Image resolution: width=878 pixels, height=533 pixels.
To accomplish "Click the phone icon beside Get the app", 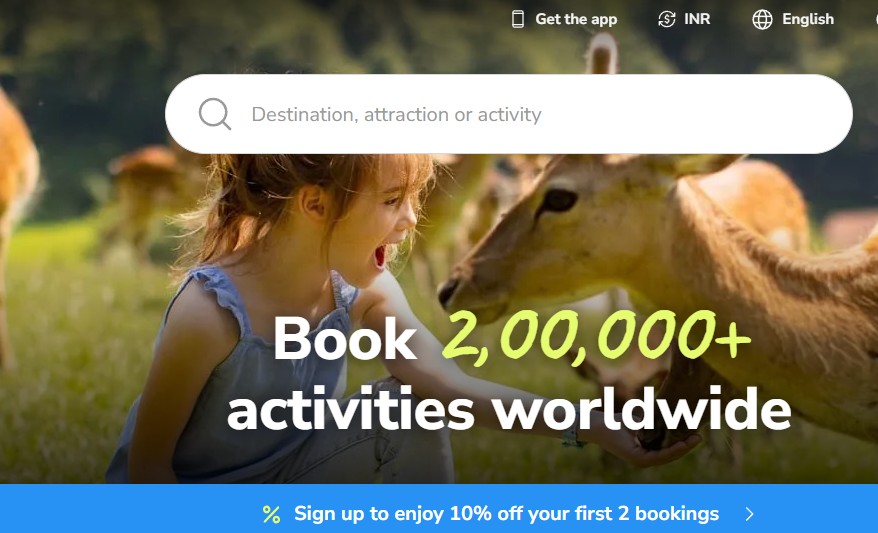I will [518, 19].
